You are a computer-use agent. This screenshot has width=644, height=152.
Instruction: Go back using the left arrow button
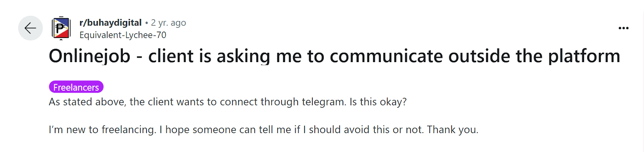[30, 28]
